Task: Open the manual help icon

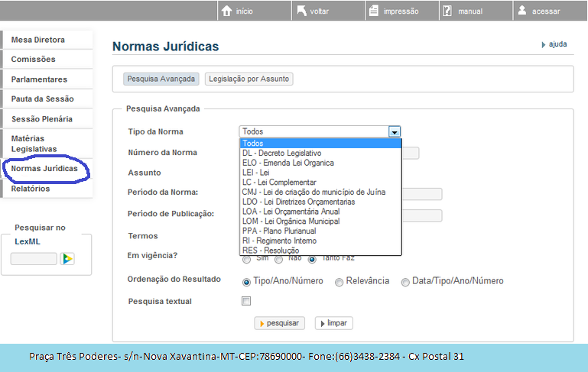Action: coord(447,11)
